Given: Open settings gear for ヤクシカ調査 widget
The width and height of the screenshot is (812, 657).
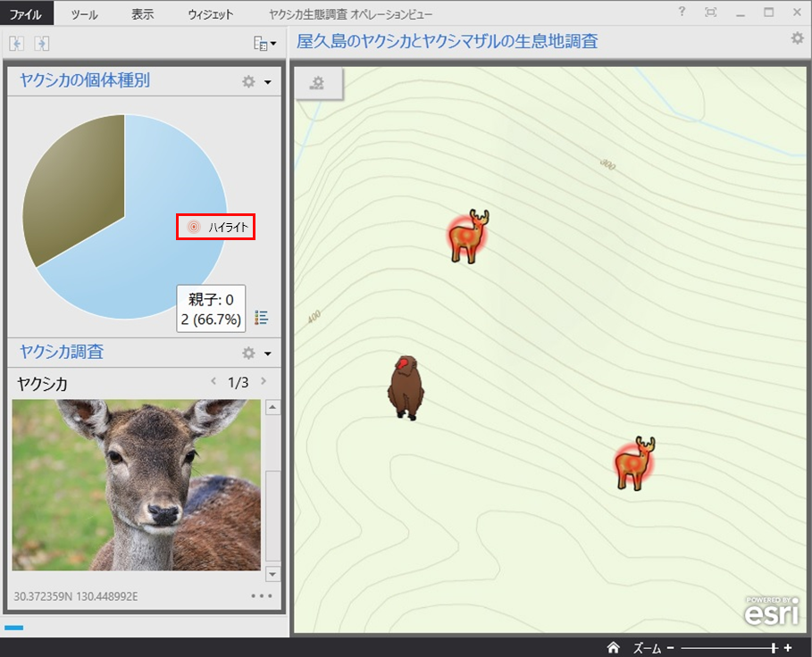Looking at the screenshot, I should (249, 353).
